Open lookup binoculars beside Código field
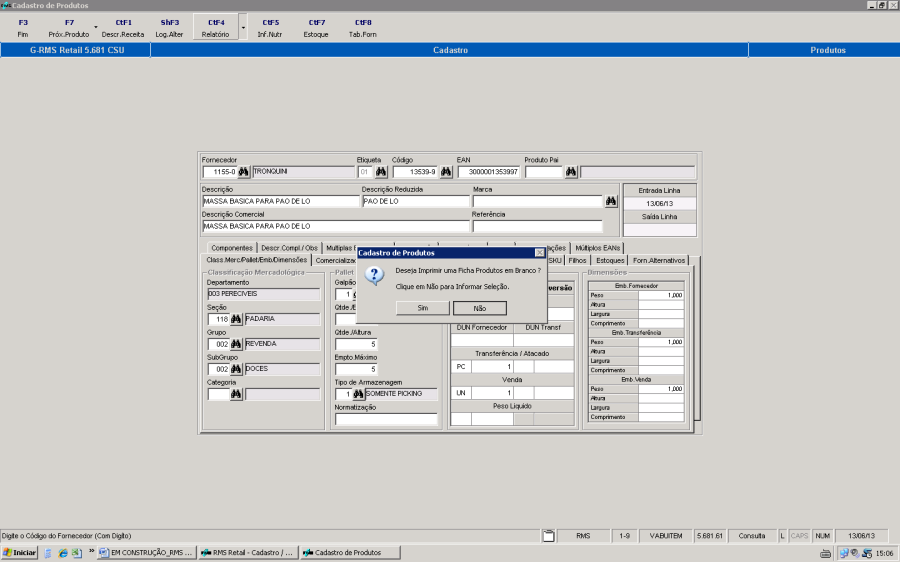This screenshot has width=900, height=562. [446, 172]
